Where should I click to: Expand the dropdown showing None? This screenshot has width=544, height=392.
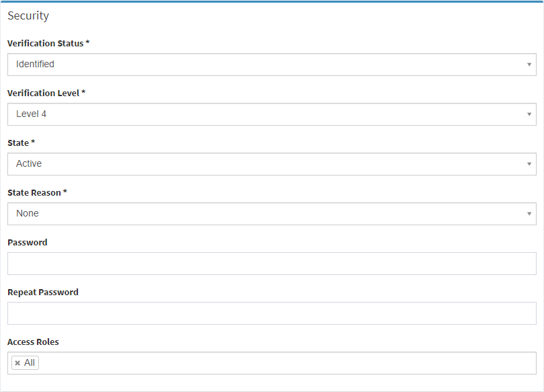coord(269,214)
